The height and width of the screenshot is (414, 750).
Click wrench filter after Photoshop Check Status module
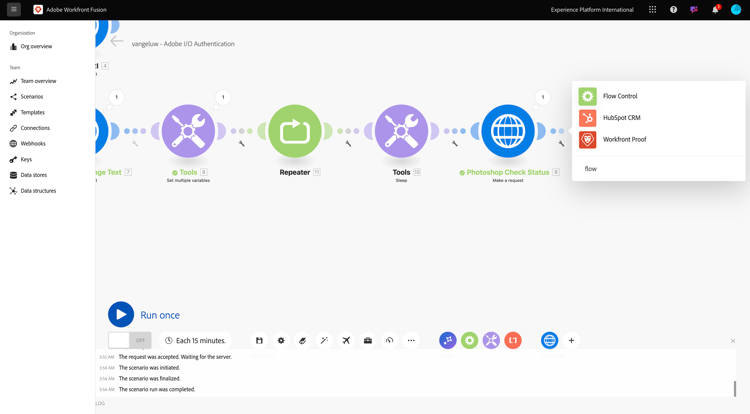[x=561, y=143]
